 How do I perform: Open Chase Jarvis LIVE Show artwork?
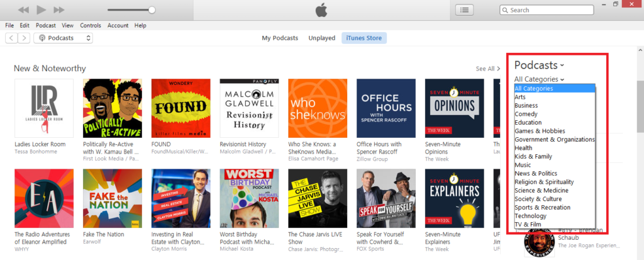pos(318,198)
